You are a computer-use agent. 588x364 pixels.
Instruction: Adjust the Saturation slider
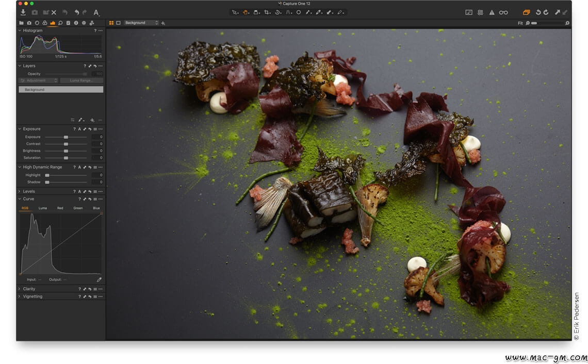pyautogui.click(x=66, y=158)
